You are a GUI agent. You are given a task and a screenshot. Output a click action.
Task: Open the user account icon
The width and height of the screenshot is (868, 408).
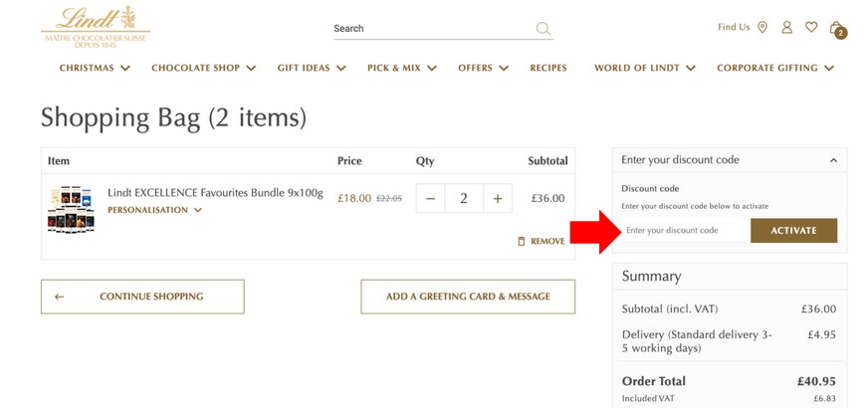(786, 27)
